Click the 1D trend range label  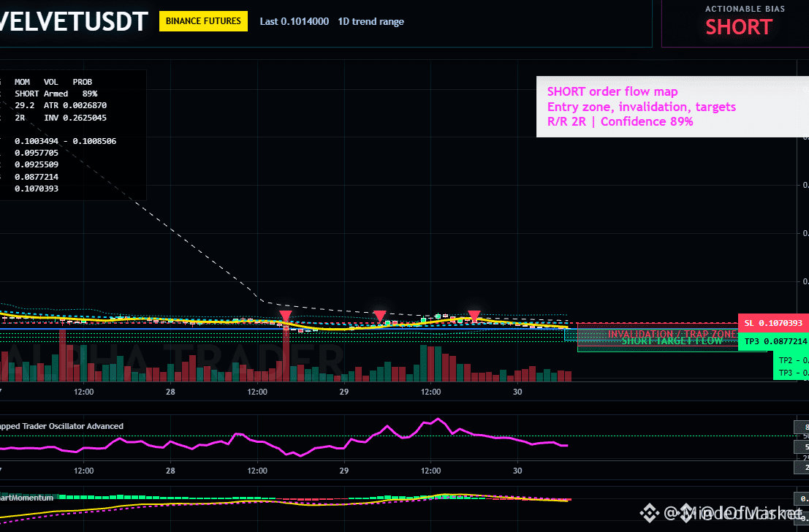click(x=371, y=22)
